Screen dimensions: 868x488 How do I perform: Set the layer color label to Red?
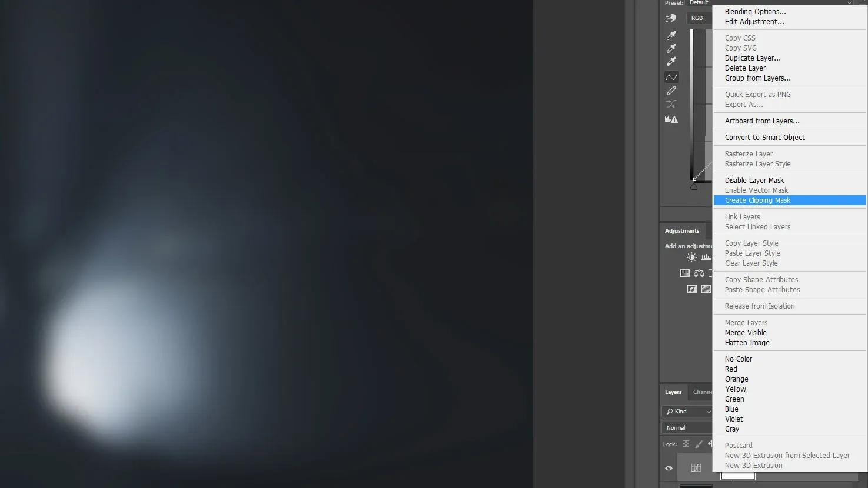tap(730, 369)
